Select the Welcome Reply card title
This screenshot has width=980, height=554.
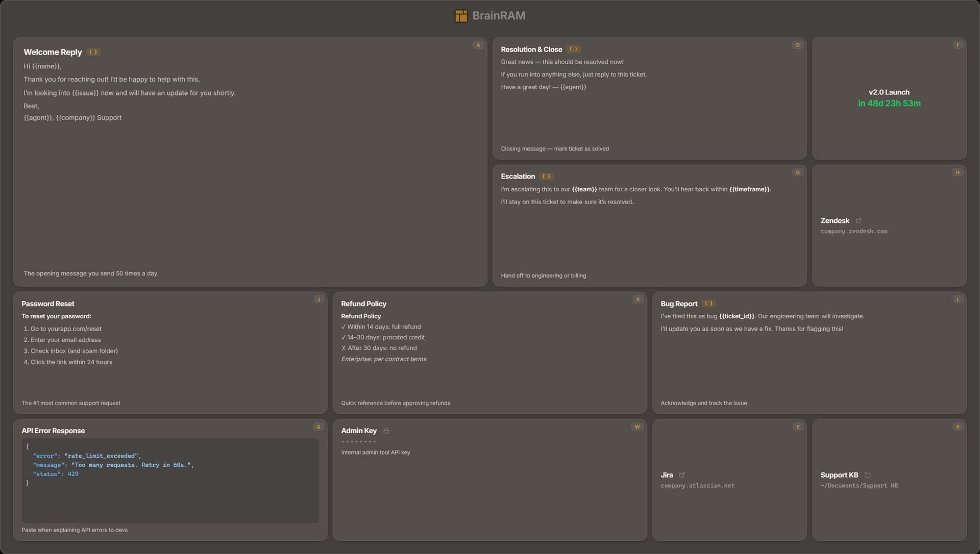pyautogui.click(x=53, y=52)
